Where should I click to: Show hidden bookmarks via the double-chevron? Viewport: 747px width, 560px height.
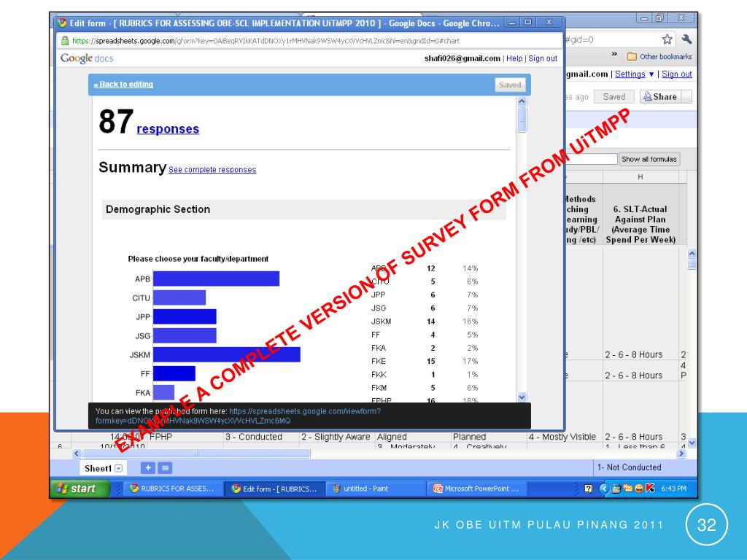[x=614, y=54]
